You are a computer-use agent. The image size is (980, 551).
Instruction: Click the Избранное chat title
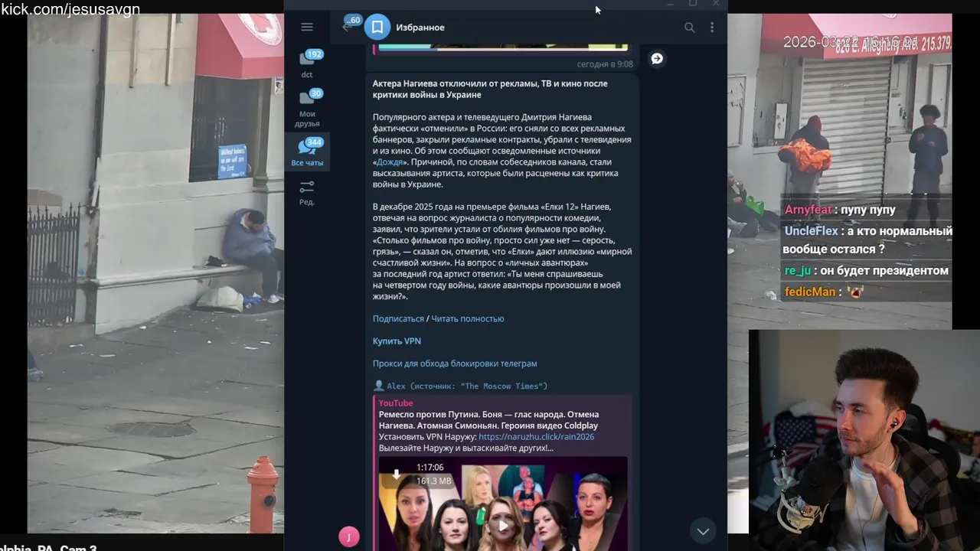420,28
